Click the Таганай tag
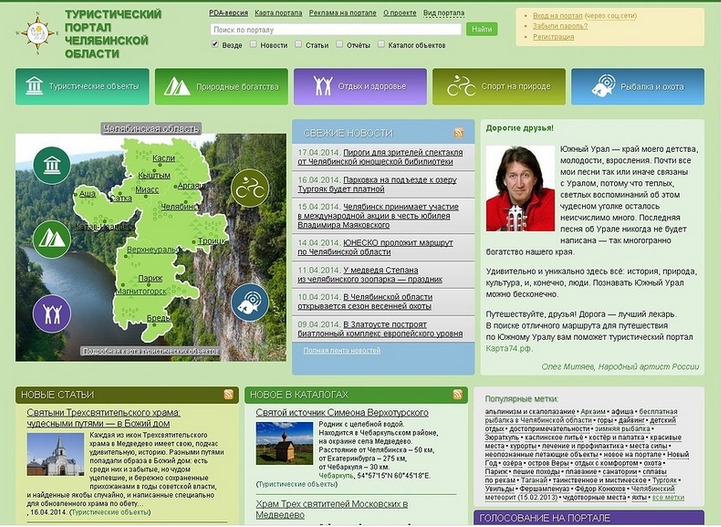This screenshot has height=527, width=721. (x=534, y=481)
